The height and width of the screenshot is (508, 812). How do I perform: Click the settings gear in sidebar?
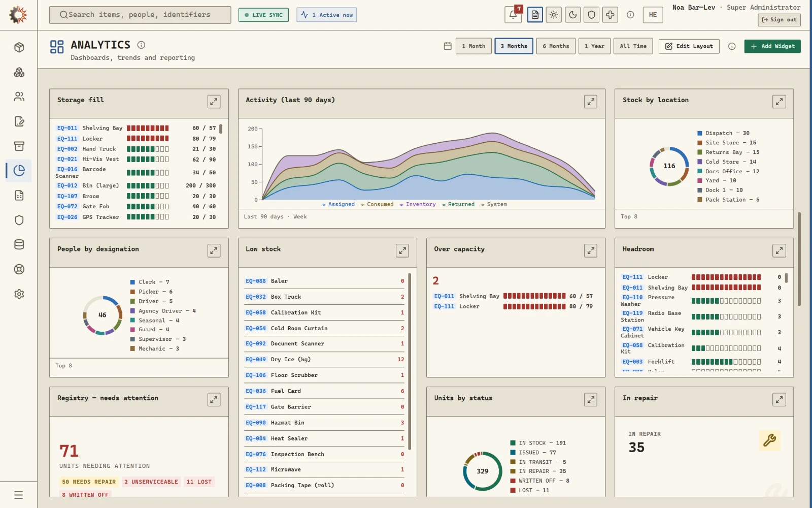pos(19,294)
